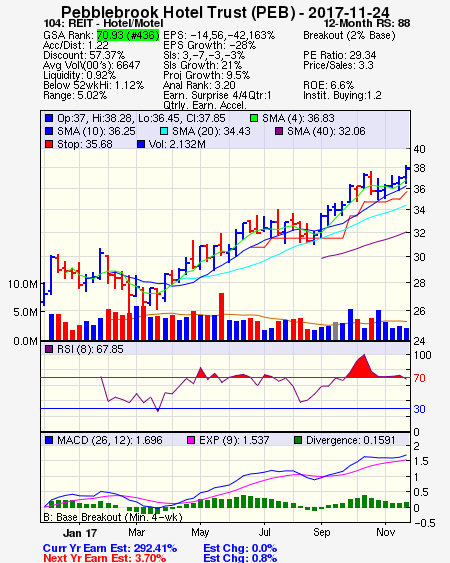Click the 'Sep' date axis label
The image size is (450, 563).
[321, 532]
